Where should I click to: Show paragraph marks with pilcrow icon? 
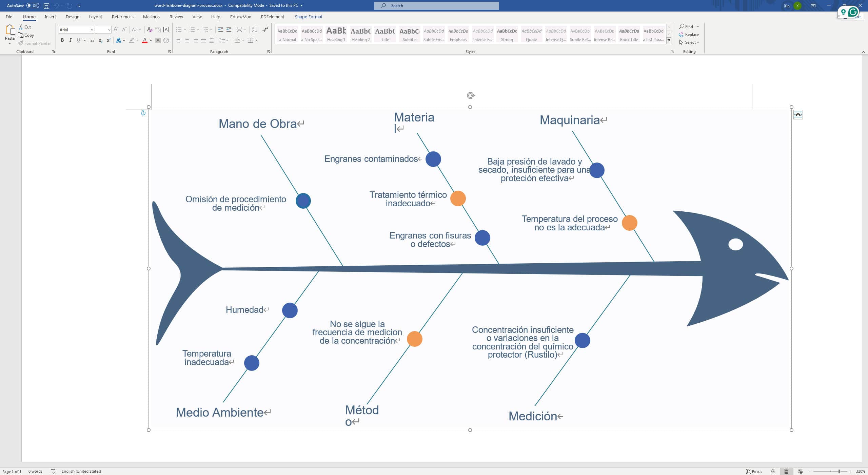coord(265,30)
